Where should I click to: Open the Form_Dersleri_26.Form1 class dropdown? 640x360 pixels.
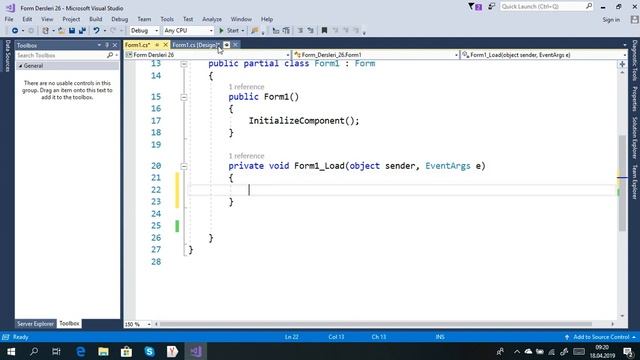coord(376,55)
